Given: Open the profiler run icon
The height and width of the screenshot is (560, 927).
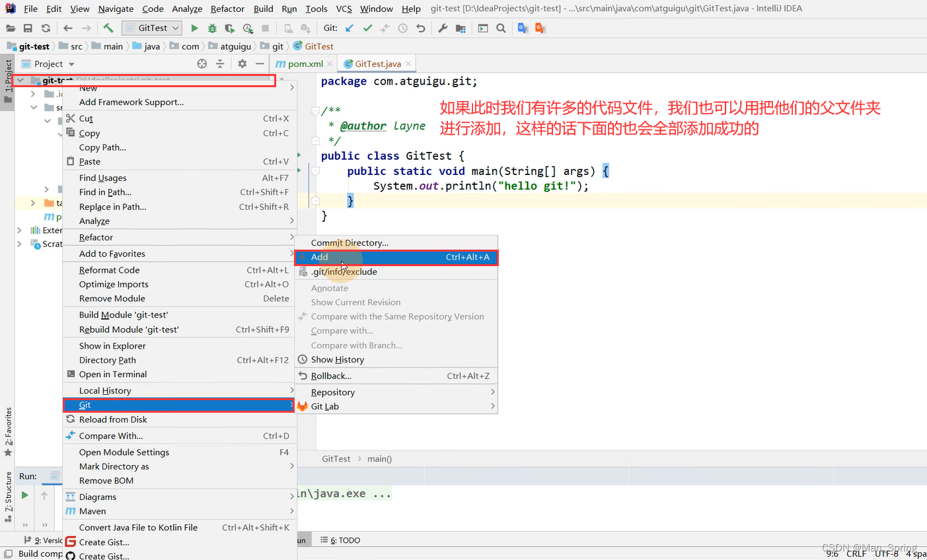Looking at the screenshot, I should (248, 28).
